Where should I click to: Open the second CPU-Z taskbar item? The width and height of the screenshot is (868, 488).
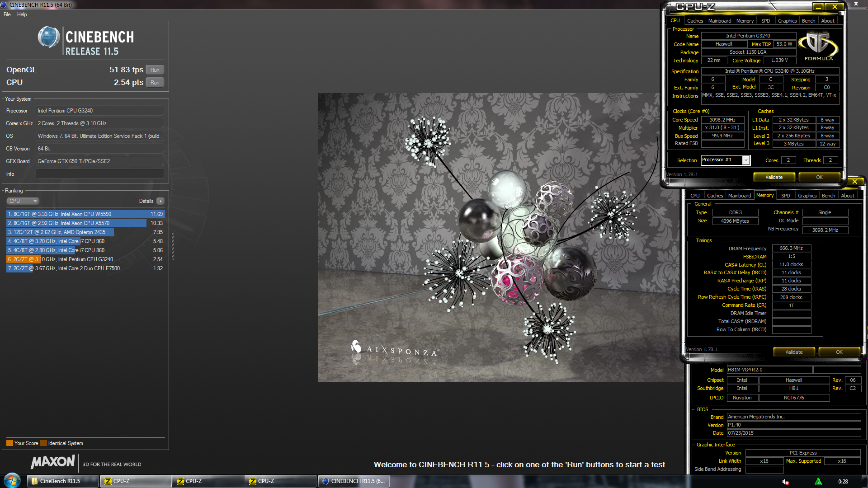[x=208, y=481]
